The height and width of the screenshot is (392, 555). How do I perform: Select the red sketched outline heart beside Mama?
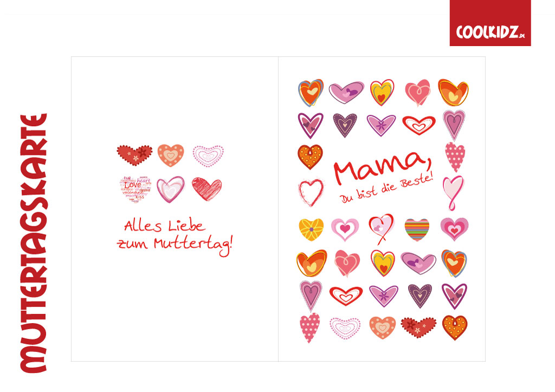click(x=311, y=192)
